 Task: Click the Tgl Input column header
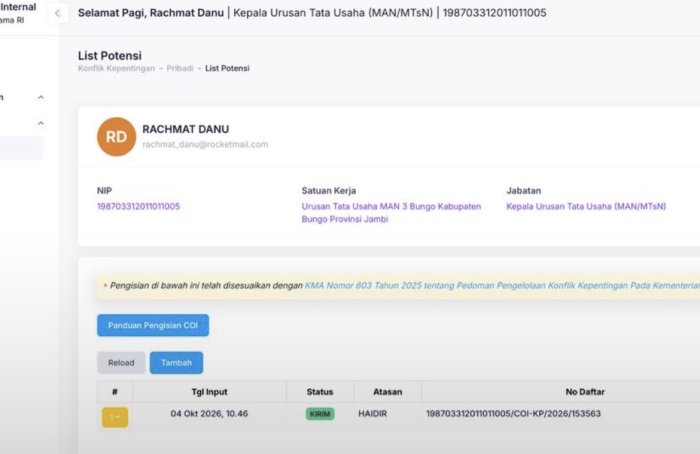(x=209, y=392)
